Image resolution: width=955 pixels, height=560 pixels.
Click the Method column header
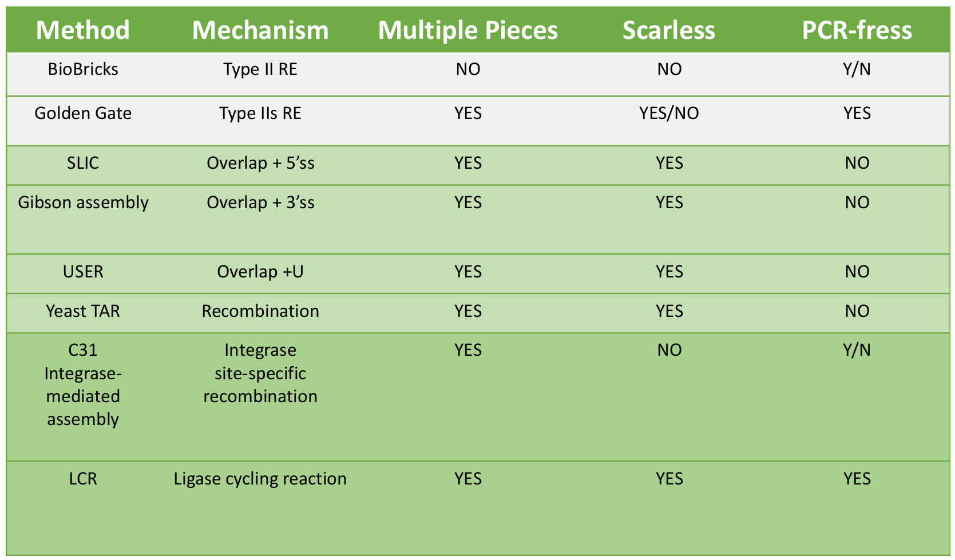(83, 30)
